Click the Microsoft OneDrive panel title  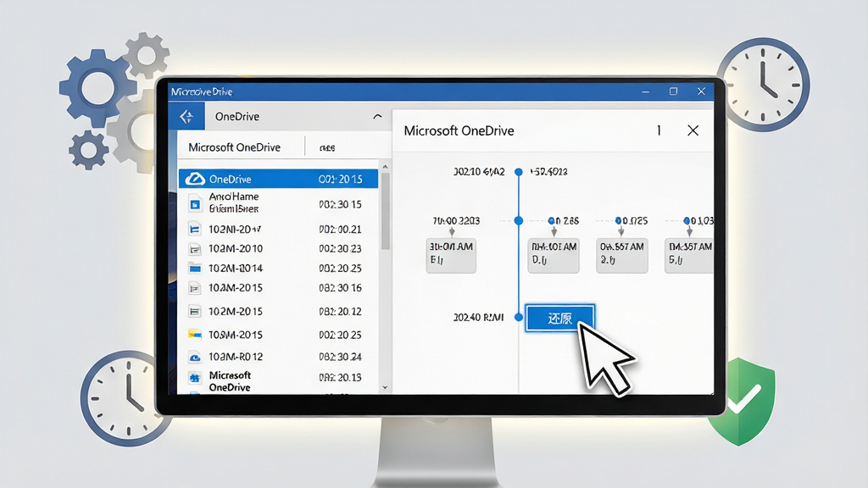tap(459, 130)
